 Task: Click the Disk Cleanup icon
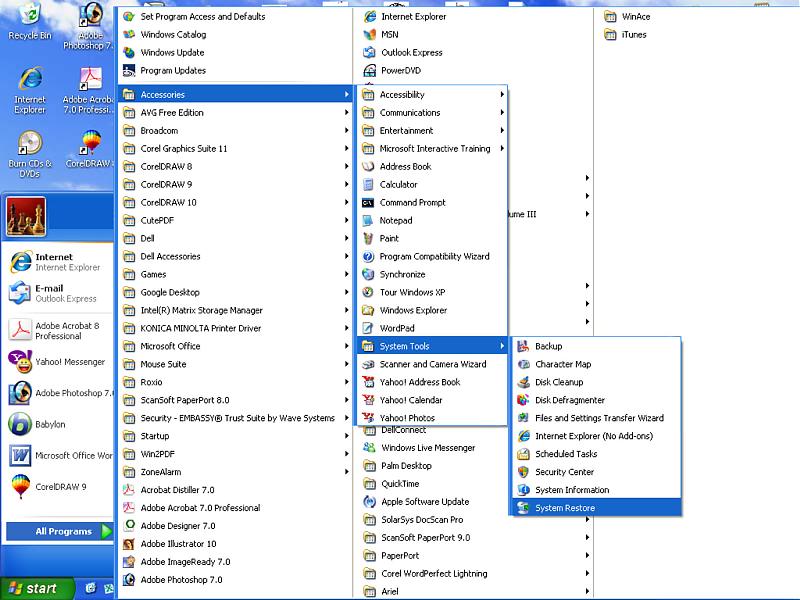(523, 382)
